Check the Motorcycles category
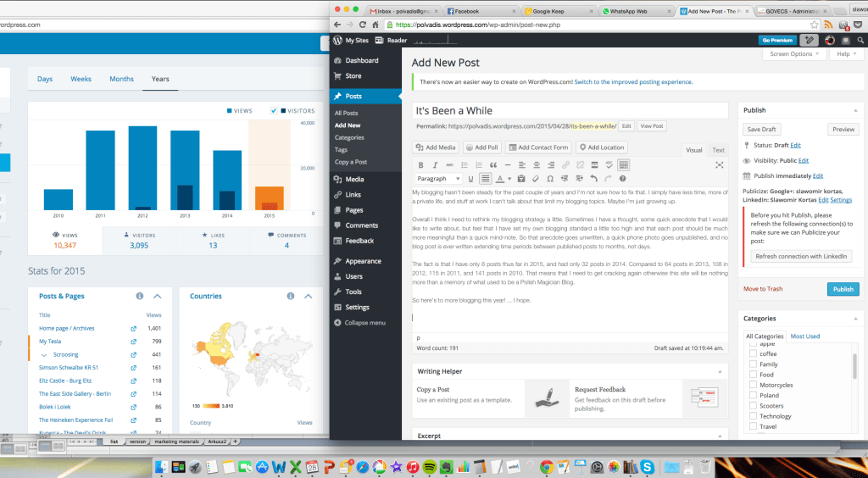This screenshot has height=478, width=868. pyautogui.click(x=753, y=385)
